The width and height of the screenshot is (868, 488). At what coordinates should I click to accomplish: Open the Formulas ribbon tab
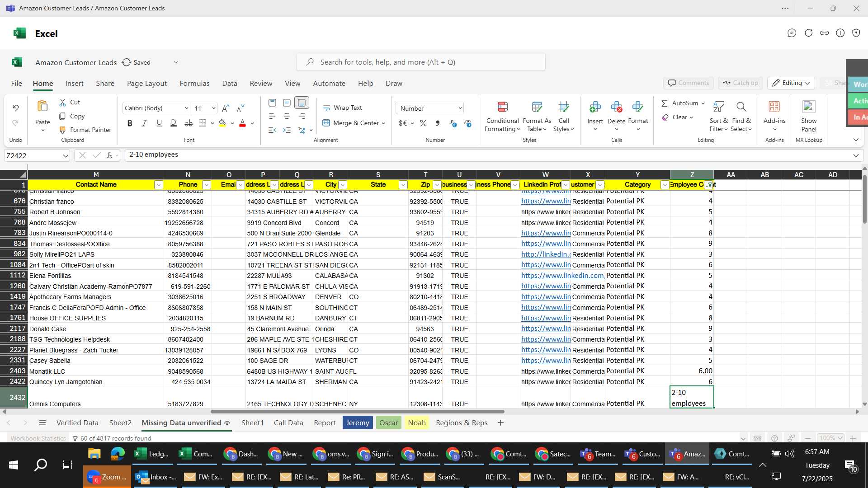pyautogui.click(x=194, y=84)
